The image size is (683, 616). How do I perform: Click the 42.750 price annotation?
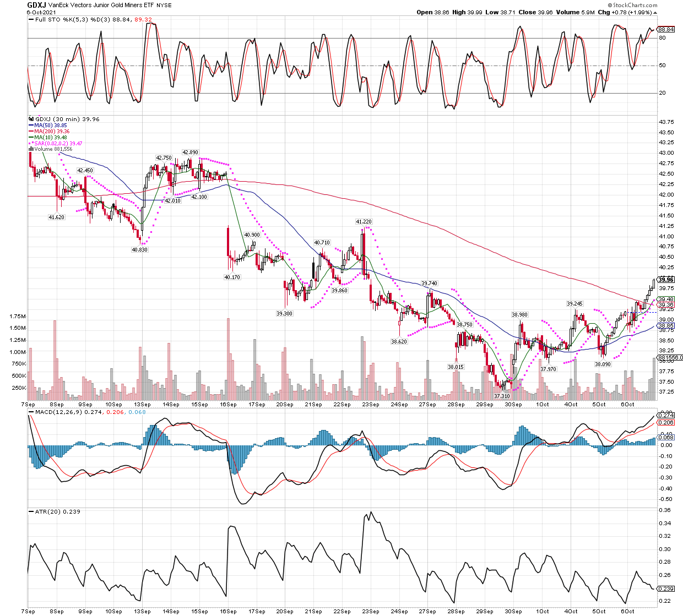click(x=164, y=158)
